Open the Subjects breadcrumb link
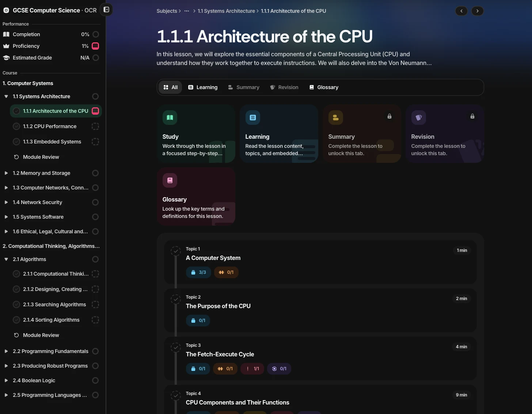This screenshot has width=532, height=414. coord(167,11)
